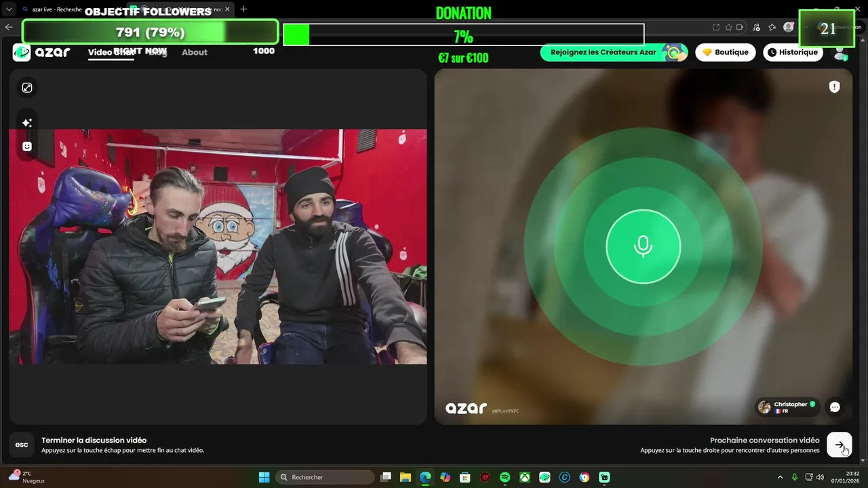Toggle the green microphone button
The image size is (868, 488).
(x=643, y=247)
